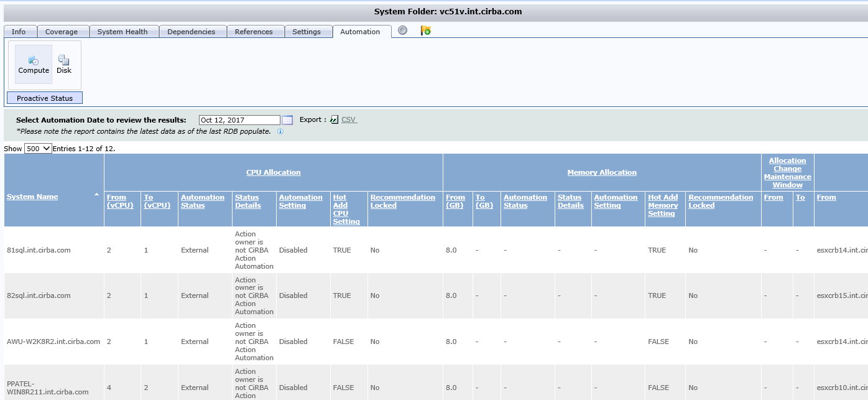
Task: Switch to the Coverage tab
Action: click(62, 31)
